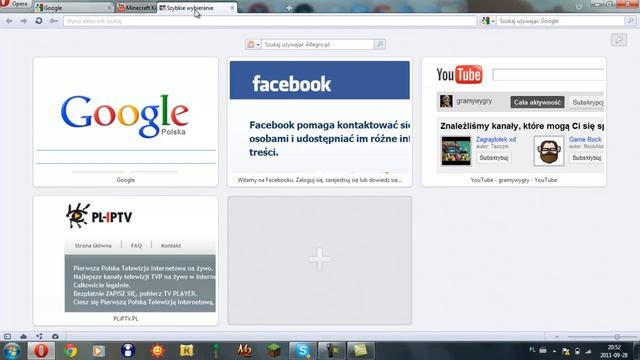Click the toolbar search magnifier icon
This screenshot has width=640, height=360.
[630, 21]
